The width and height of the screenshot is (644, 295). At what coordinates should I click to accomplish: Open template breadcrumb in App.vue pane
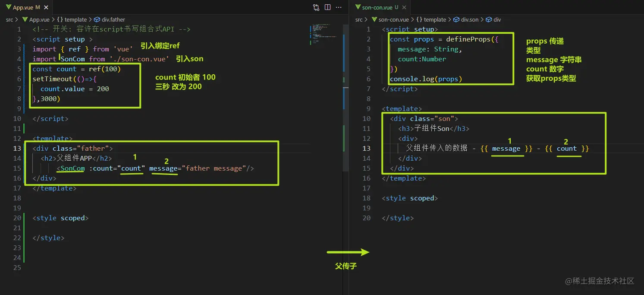point(72,19)
